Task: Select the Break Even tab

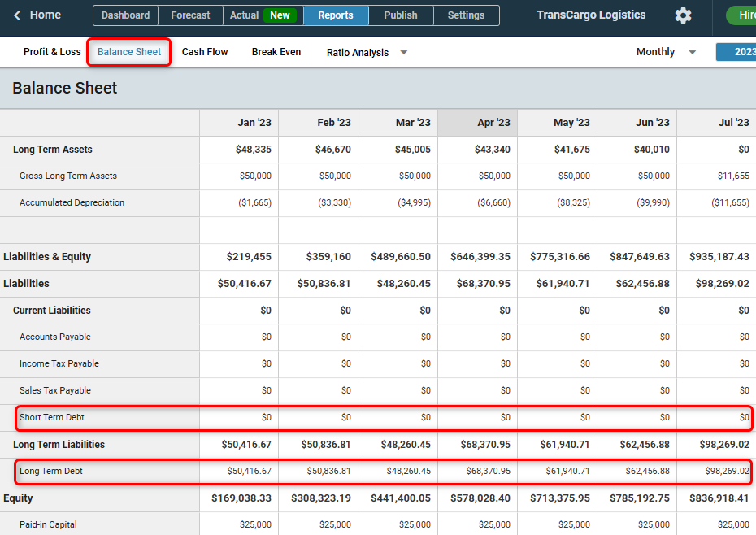Action: coord(276,52)
